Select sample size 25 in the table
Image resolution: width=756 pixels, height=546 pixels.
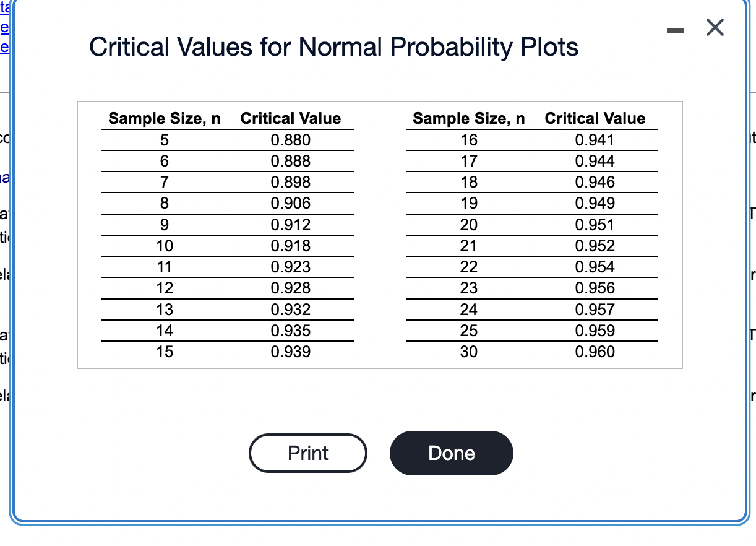click(469, 331)
